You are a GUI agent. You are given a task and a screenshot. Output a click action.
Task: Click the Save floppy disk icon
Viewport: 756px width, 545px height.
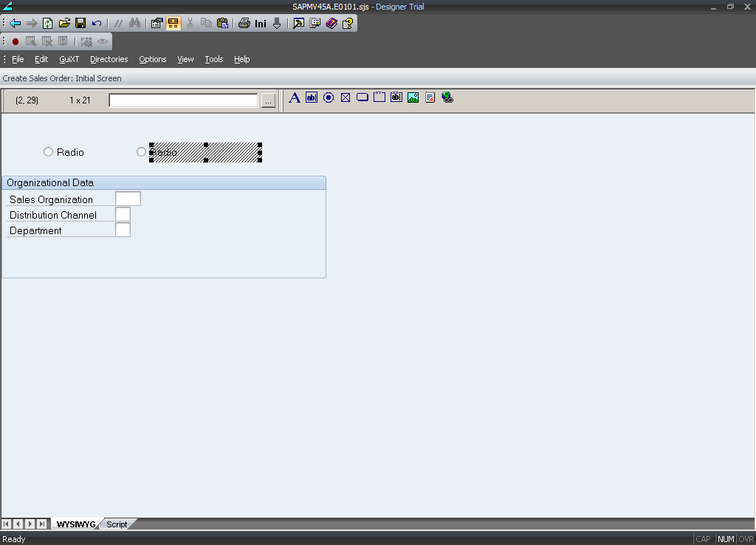click(x=80, y=23)
